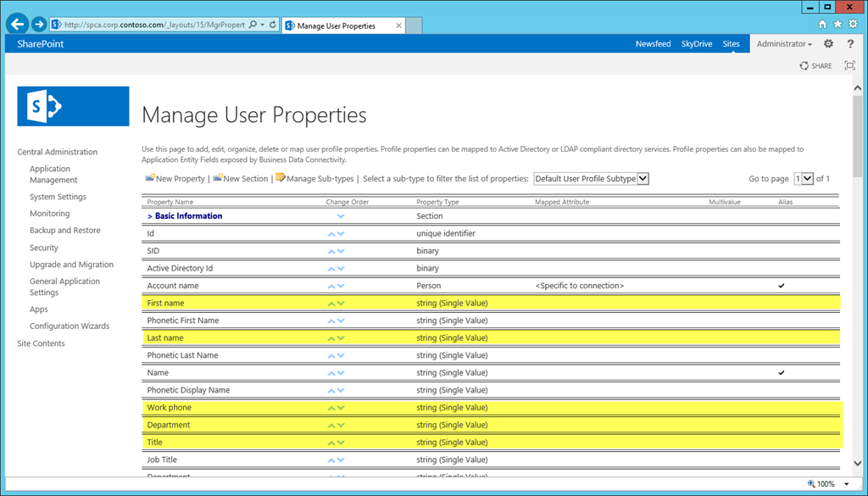The width and height of the screenshot is (868, 496).
Task: Open the Go to page dropdown
Action: tap(804, 179)
